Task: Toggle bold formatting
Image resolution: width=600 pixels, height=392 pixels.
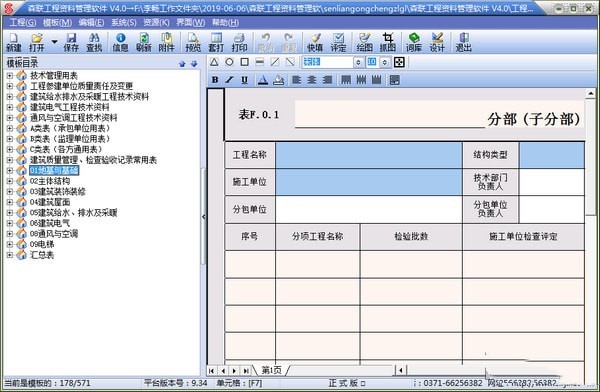Action: click(215, 80)
